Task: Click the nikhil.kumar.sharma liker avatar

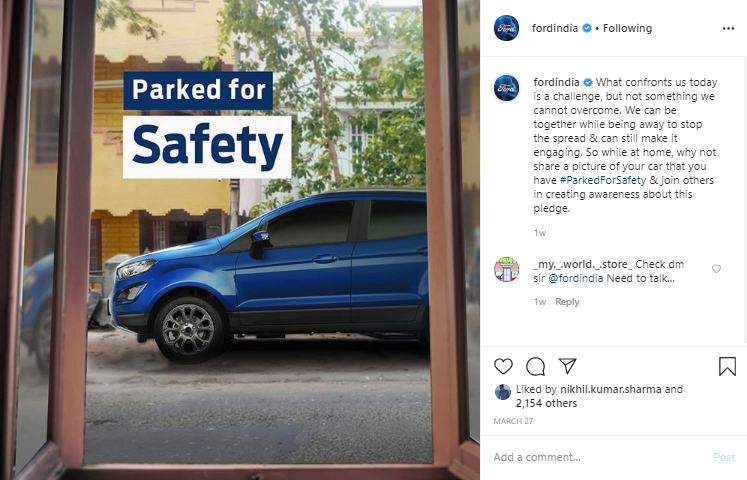Action: click(503, 392)
